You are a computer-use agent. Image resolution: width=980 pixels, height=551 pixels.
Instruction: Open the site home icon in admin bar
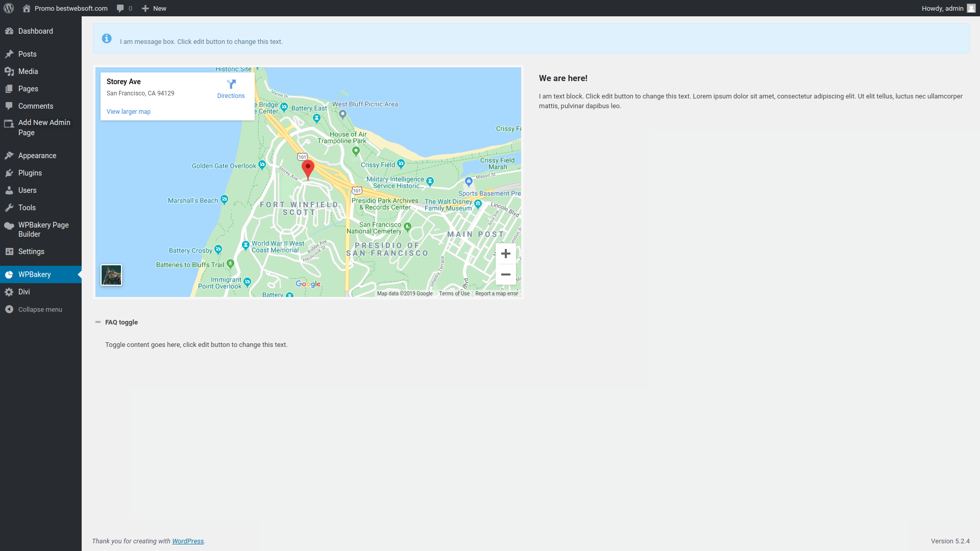pyautogui.click(x=27, y=8)
